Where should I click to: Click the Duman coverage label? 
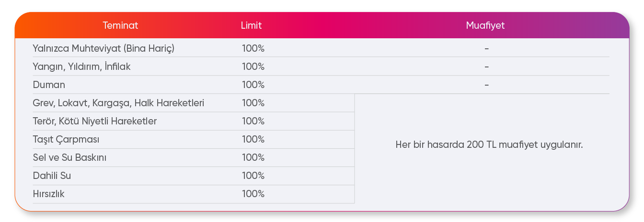pos(49,85)
